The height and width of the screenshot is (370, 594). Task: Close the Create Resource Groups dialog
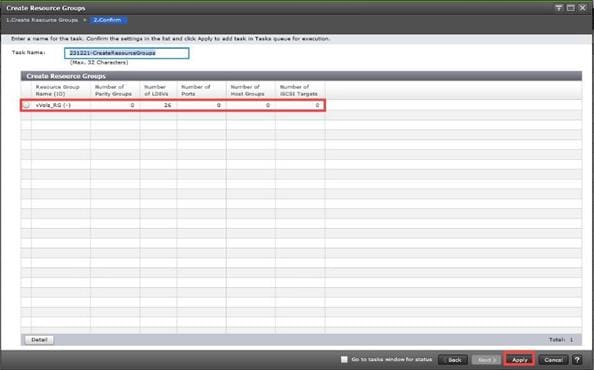(x=583, y=8)
